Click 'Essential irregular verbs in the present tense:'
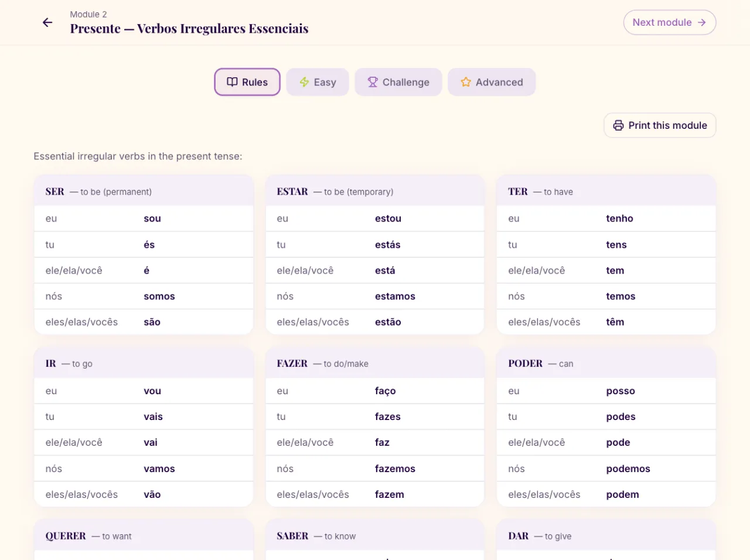The image size is (750, 560). pos(138,156)
